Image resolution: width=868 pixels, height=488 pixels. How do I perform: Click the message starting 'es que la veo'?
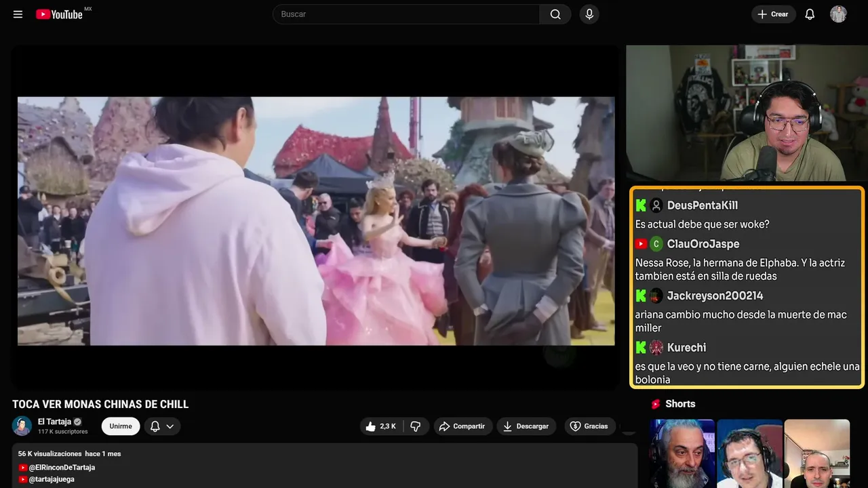pyautogui.click(x=747, y=373)
